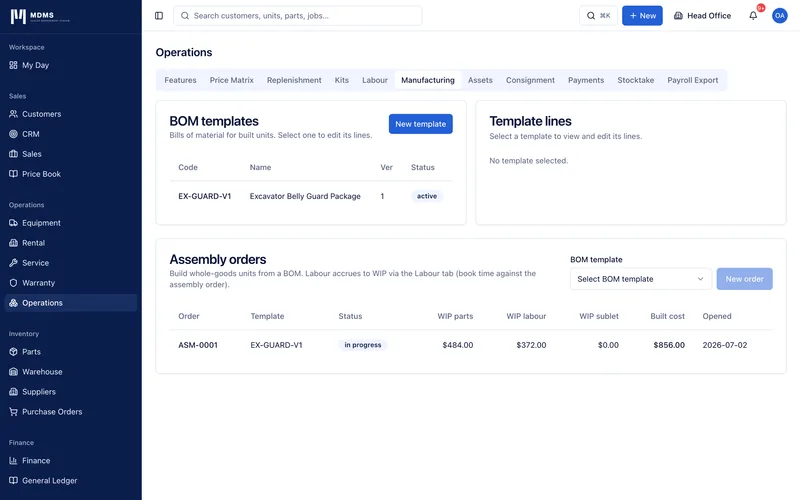Switch to the Replenishment tab

pos(294,80)
